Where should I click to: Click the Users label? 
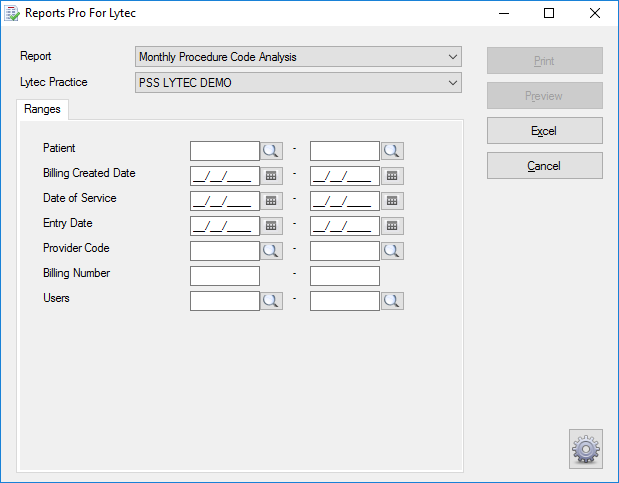(x=56, y=298)
